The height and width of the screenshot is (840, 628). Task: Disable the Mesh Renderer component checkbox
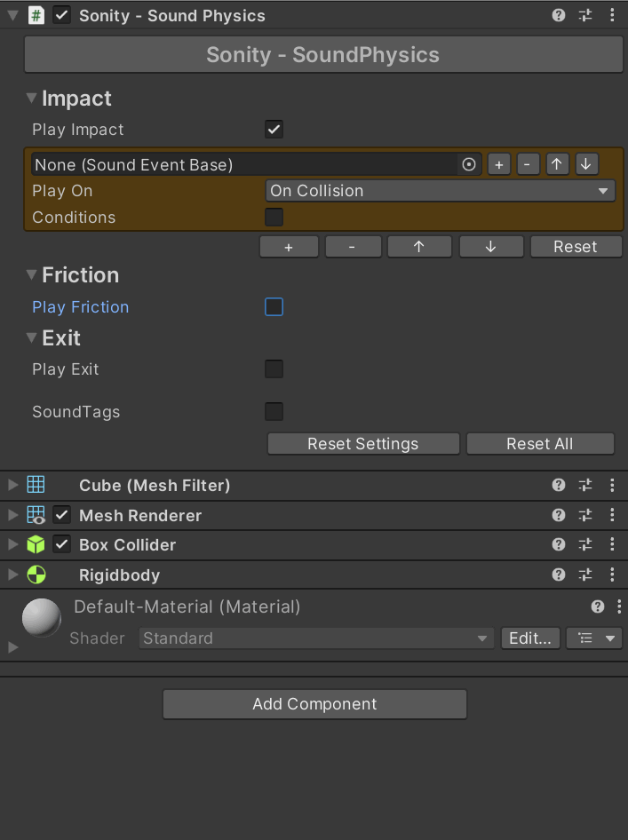[62, 515]
